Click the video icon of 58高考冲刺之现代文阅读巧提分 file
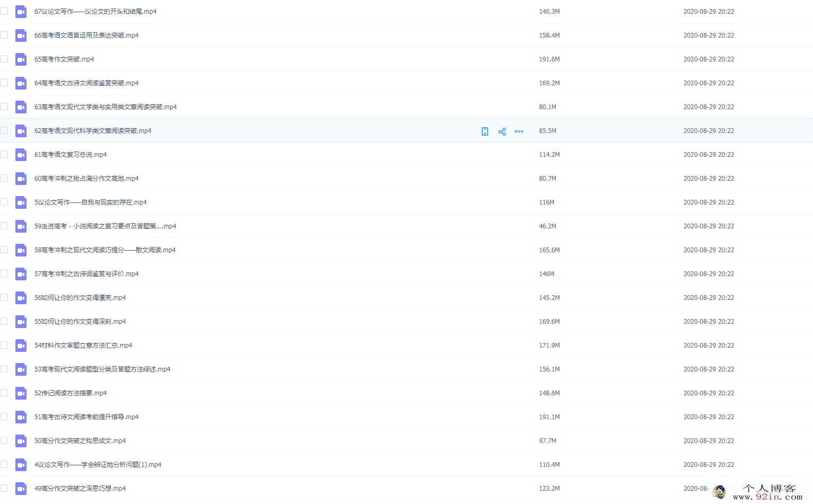 click(x=21, y=250)
